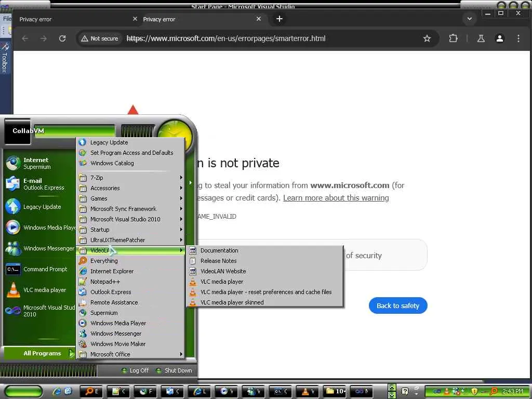Expand the 7-Zip program folder
This screenshot has width=532, height=399.
(130, 178)
